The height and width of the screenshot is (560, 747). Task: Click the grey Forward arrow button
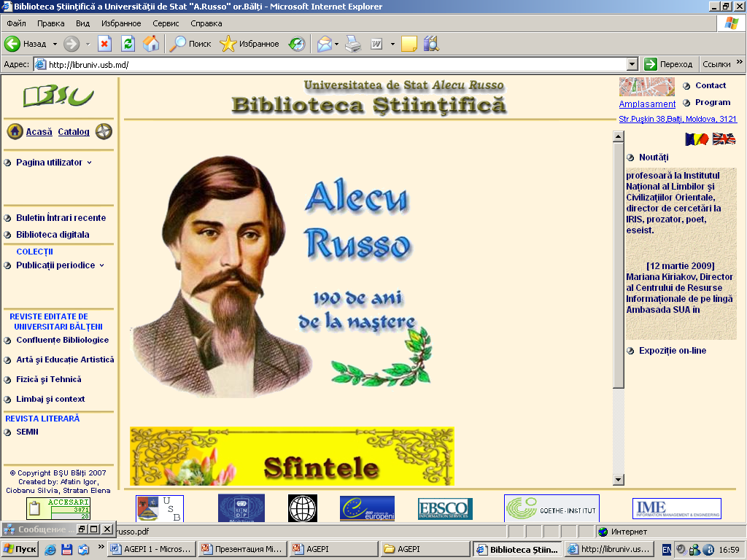point(71,44)
